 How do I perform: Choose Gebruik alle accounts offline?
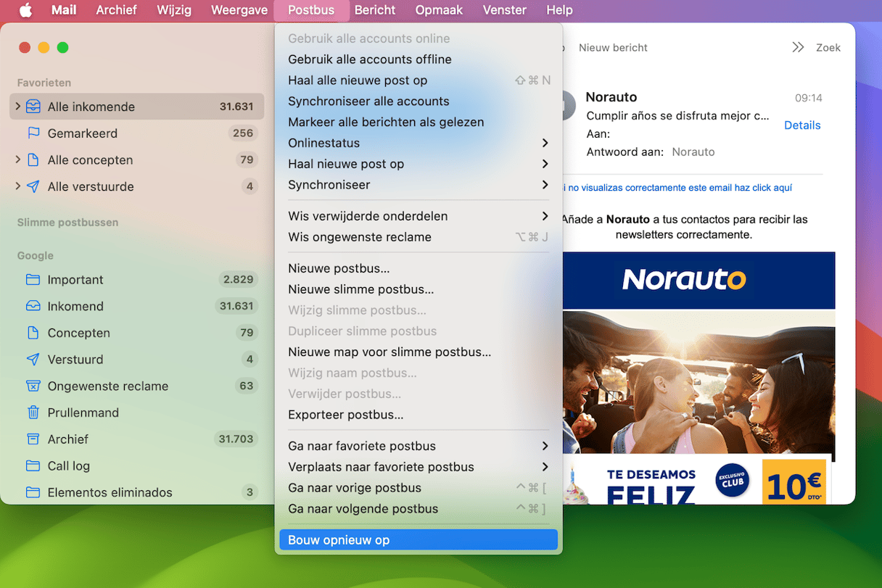pos(419,59)
